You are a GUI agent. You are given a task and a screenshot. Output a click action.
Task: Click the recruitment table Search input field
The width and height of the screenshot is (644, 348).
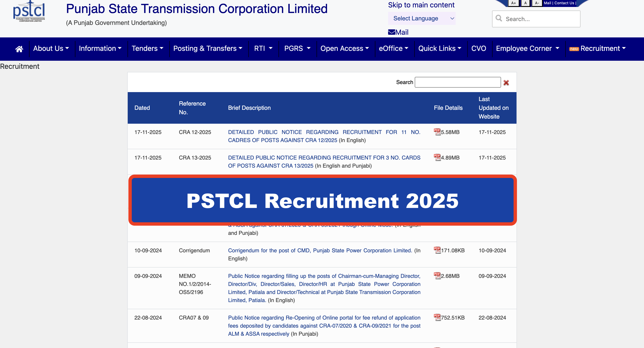(x=457, y=82)
